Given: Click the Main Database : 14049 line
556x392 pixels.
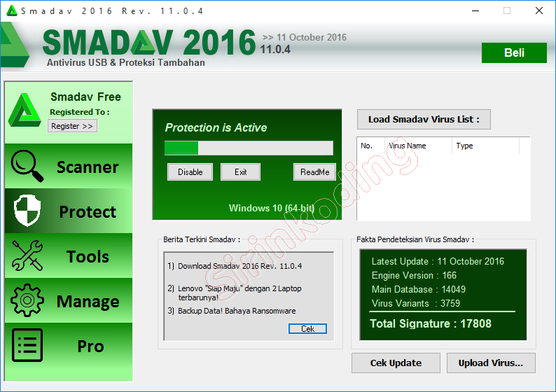Looking at the screenshot, I should (x=419, y=290).
